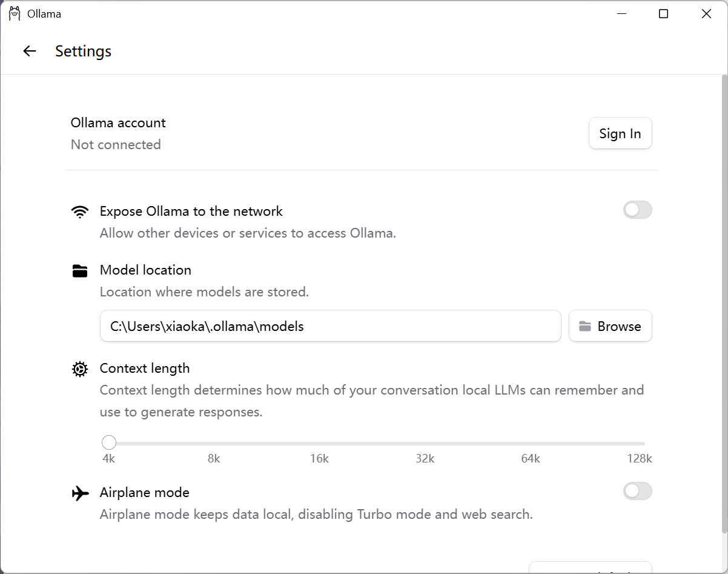Click the context length slider handle

pos(109,442)
